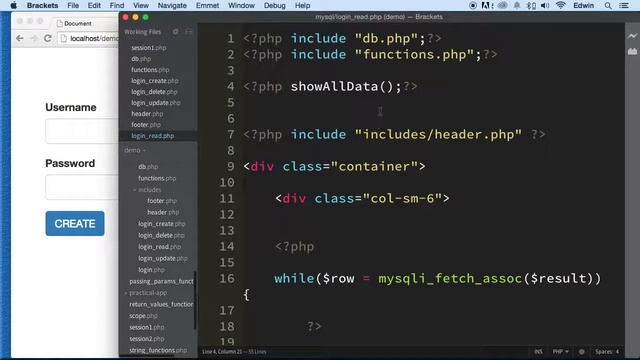
Task: Click the Username input field
Action: click(82, 131)
